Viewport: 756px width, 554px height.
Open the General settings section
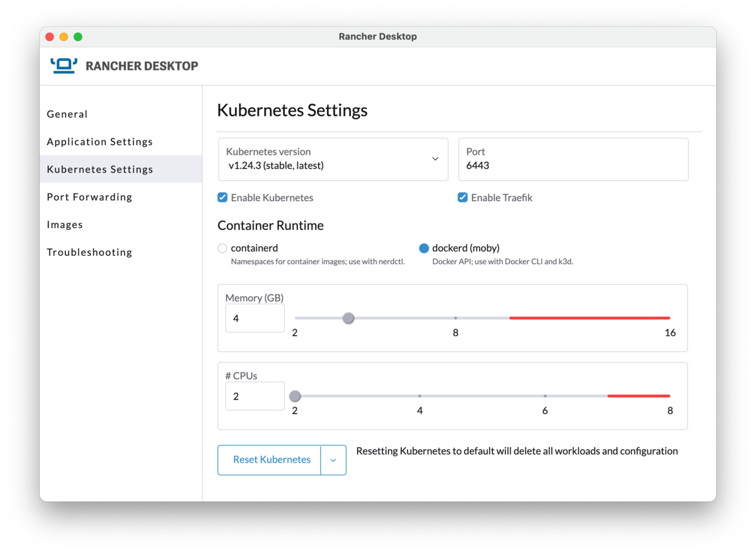click(67, 114)
